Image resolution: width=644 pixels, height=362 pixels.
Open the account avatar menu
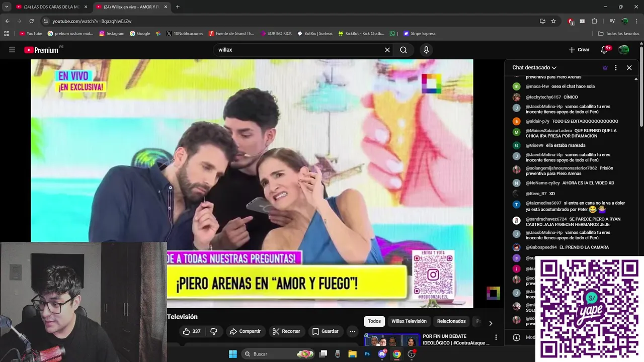[x=624, y=50]
